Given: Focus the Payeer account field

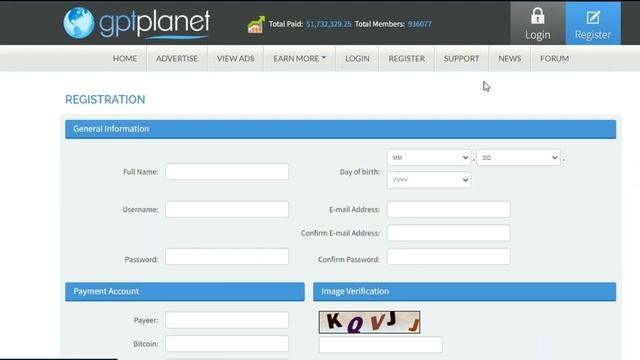Looking at the screenshot, I should pyautogui.click(x=227, y=320).
